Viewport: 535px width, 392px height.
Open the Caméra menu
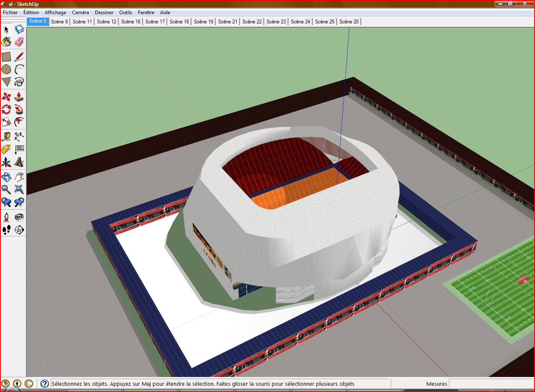tap(80, 13)
